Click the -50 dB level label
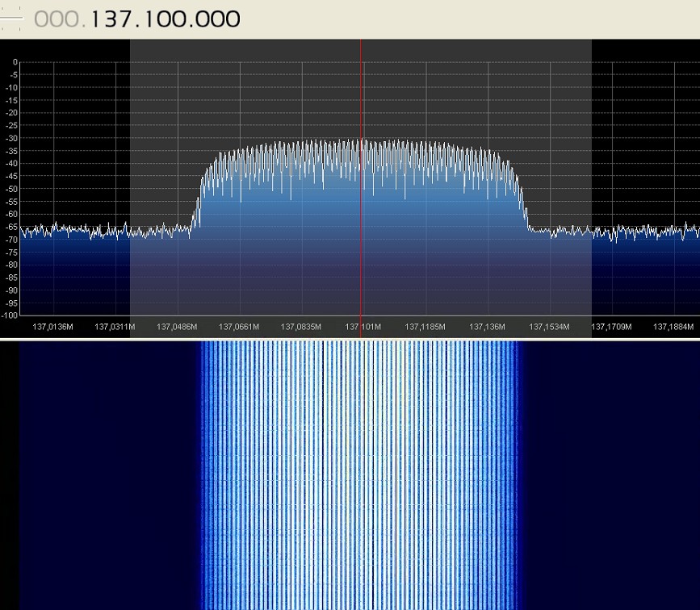The image size is (700, 610). (x=11, y=189)
